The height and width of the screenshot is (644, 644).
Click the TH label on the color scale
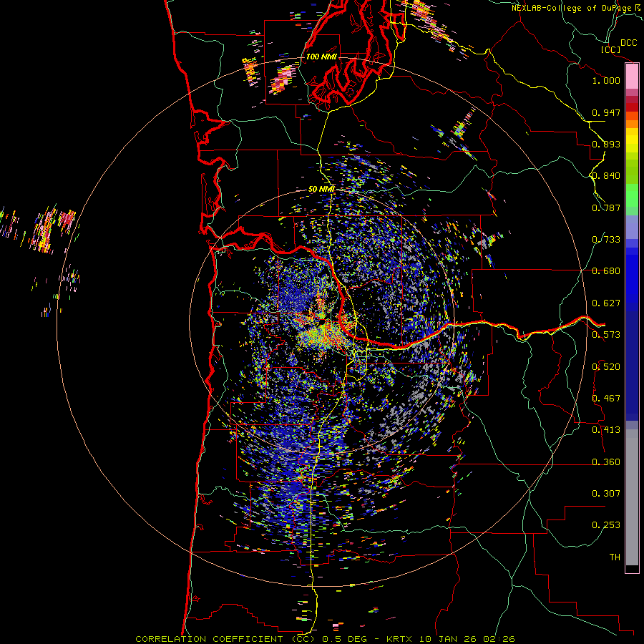point(615,557)
